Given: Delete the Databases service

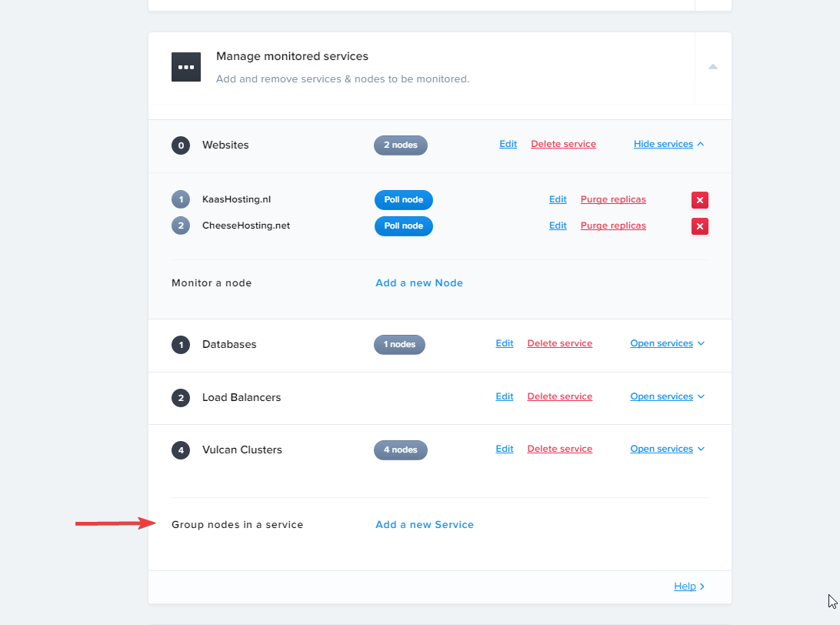Looking at the screenshot, I should pos(559,343).
